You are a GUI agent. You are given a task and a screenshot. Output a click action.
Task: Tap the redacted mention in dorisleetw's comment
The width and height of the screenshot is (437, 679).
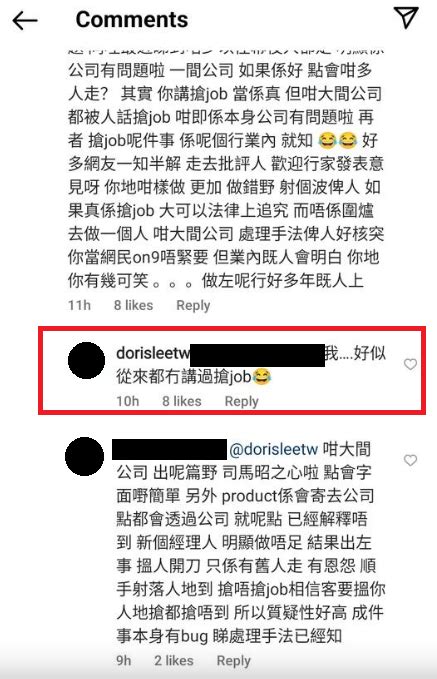[x=257, y=355]
